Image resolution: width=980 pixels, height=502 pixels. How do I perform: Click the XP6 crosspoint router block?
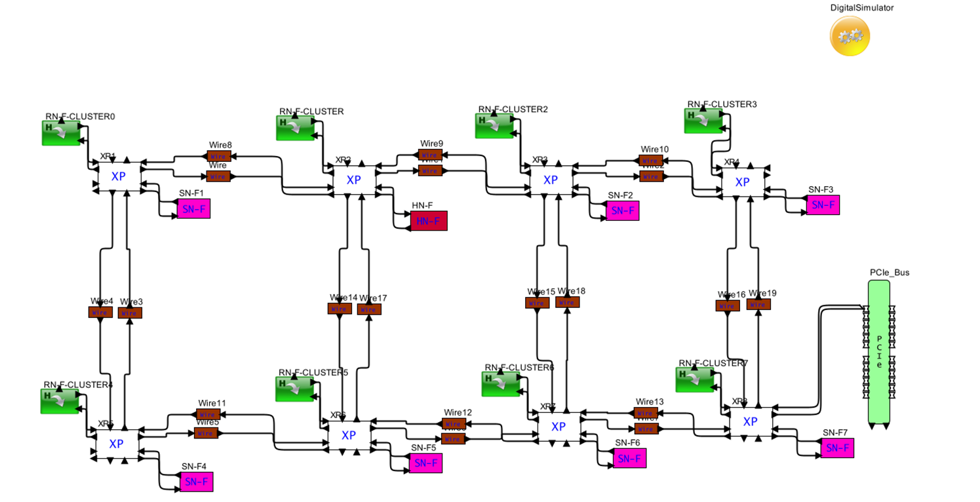pos(349,434)
